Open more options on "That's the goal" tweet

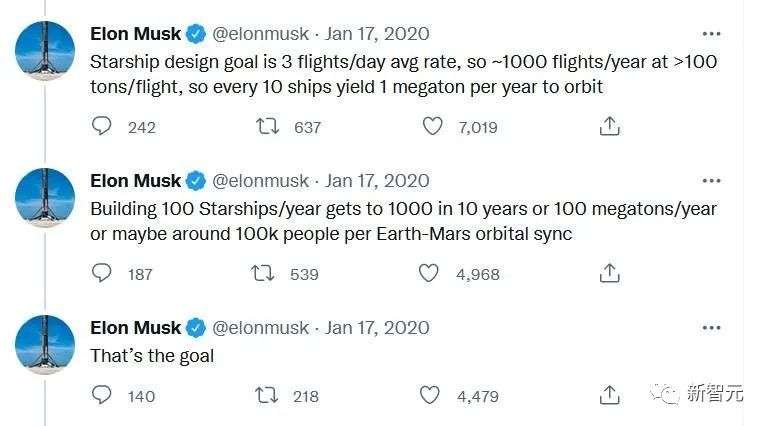711,328
